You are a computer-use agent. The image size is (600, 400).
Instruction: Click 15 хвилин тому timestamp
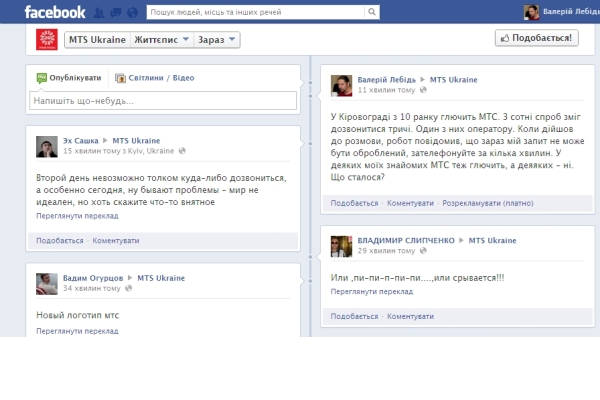click(x=91, y=151)
